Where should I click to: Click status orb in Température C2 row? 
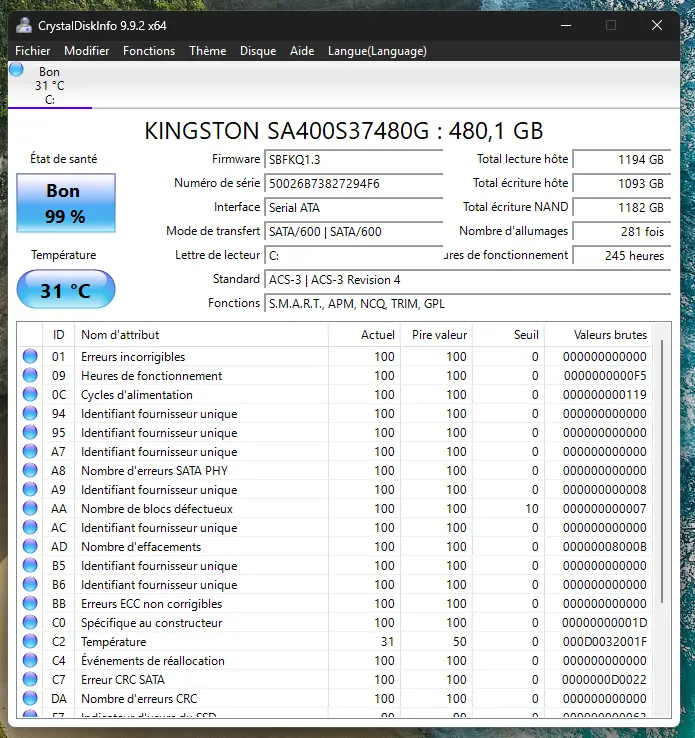point(30,642)
